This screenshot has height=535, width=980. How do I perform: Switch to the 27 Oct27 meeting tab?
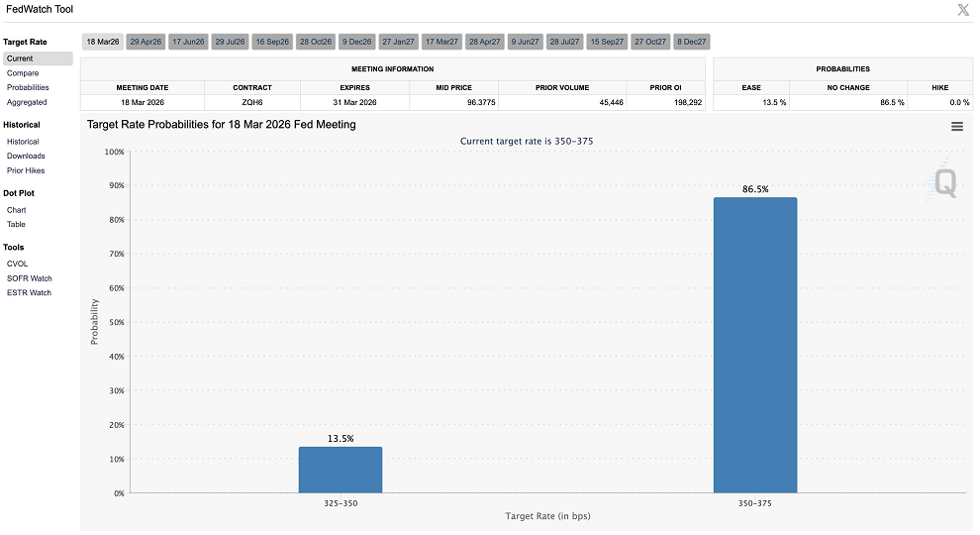point(650,42)
